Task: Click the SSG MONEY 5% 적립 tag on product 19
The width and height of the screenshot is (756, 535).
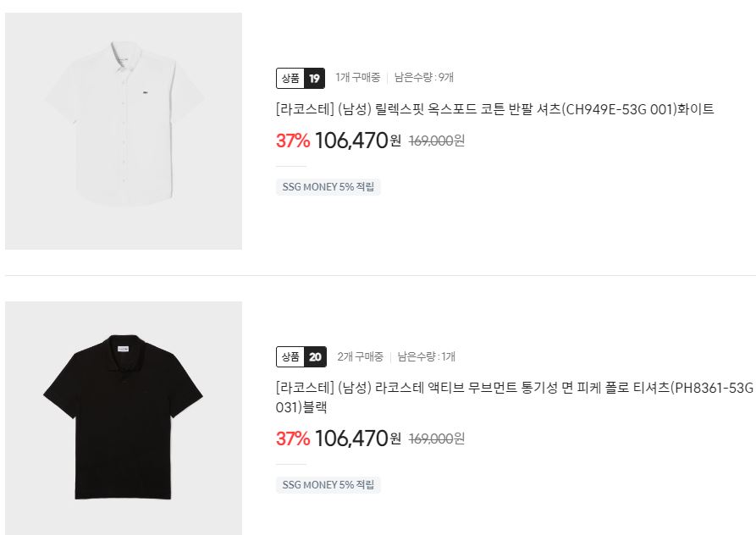Action: (328, 187)
